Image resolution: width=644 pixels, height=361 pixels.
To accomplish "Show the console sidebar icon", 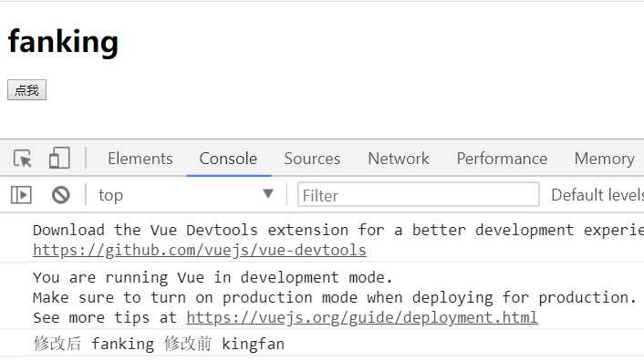I will pyautogui.click(x=21, y=195).
